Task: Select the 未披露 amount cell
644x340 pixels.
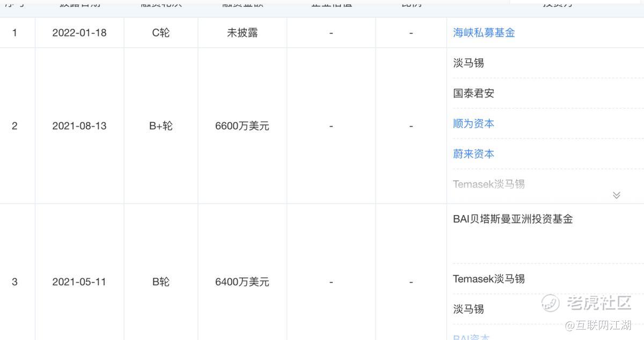Action: pos(242,33)
